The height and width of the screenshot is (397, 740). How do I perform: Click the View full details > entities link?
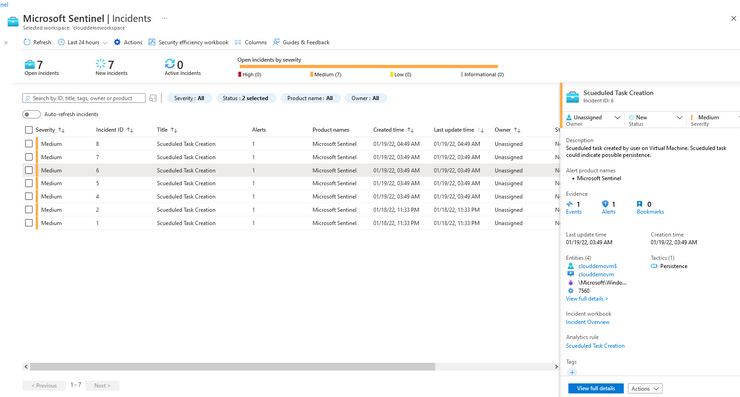(587, 299)
